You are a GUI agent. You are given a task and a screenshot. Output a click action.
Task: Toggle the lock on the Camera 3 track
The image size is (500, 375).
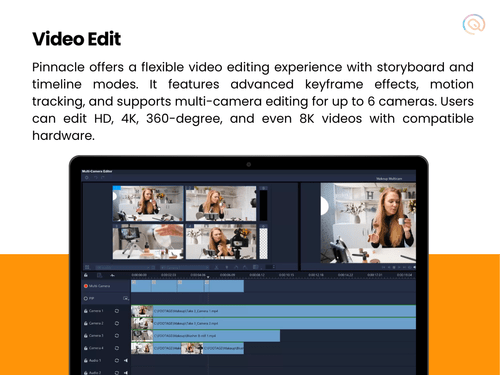pyautogui.click(x=86, y=336)
